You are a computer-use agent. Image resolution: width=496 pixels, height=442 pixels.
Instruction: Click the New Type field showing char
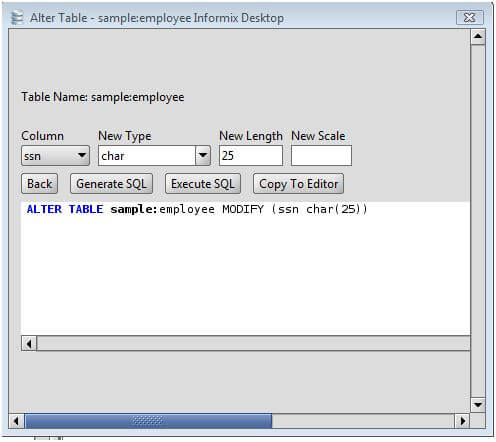pyautogui.click(x=147, y=156)
